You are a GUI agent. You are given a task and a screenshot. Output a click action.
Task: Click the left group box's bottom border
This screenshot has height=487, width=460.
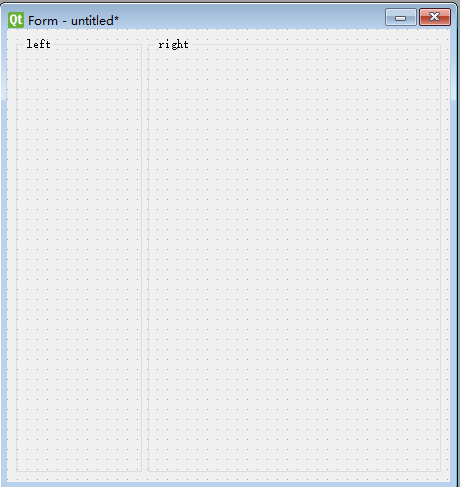79,471
